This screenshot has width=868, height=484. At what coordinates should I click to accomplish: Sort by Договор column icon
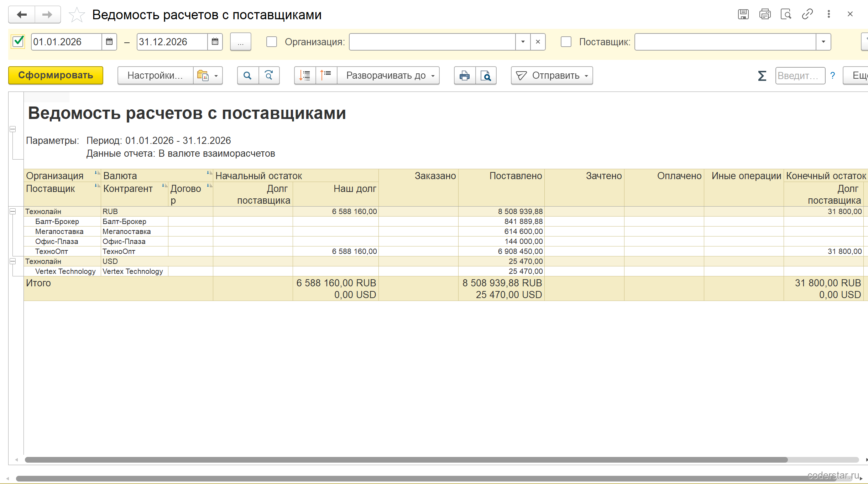pos(209,186)
